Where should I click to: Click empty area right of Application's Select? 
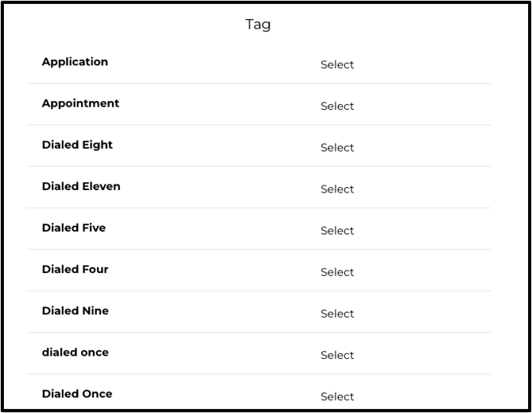(x=422, y=64)
